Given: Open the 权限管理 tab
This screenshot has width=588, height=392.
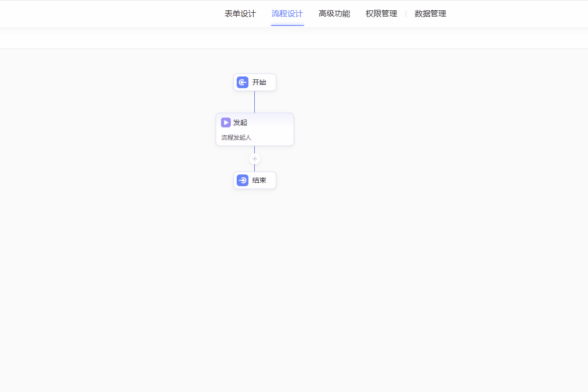Looking at the screenshot, I should [381, 14].
